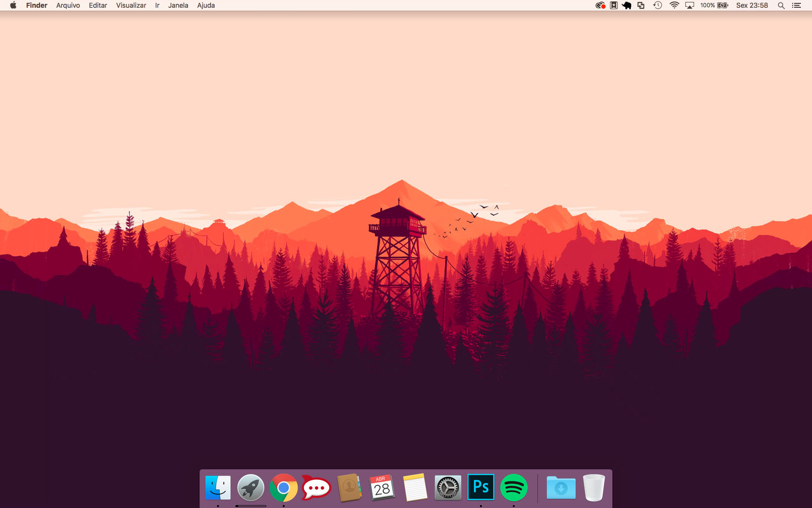Open Rocket.Chat in the dock
Viewport: 812px width, 508px height.
coord(316,488)
